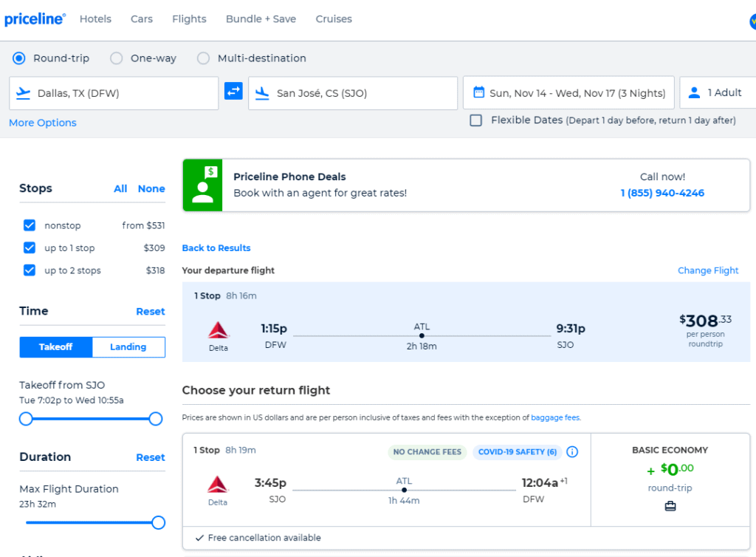
Task: Click the Max Flight Duration slider handle
Action: point(158,523)
